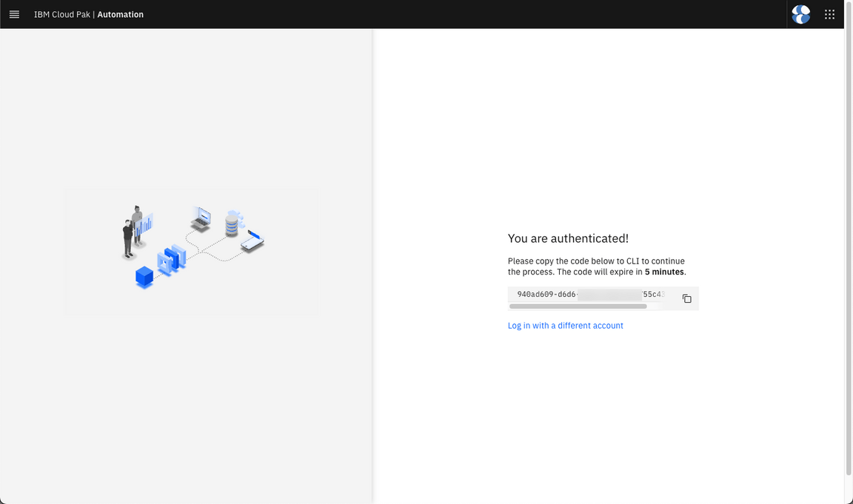Click the bold Automation word in header
The height and width of the screenshot is (504, 853).
[121, 15]
